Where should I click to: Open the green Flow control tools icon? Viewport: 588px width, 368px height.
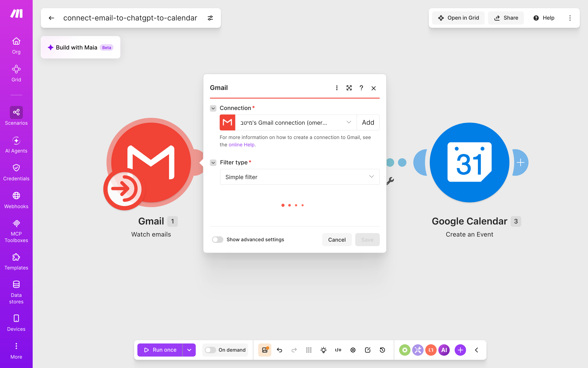click(405, 350)
